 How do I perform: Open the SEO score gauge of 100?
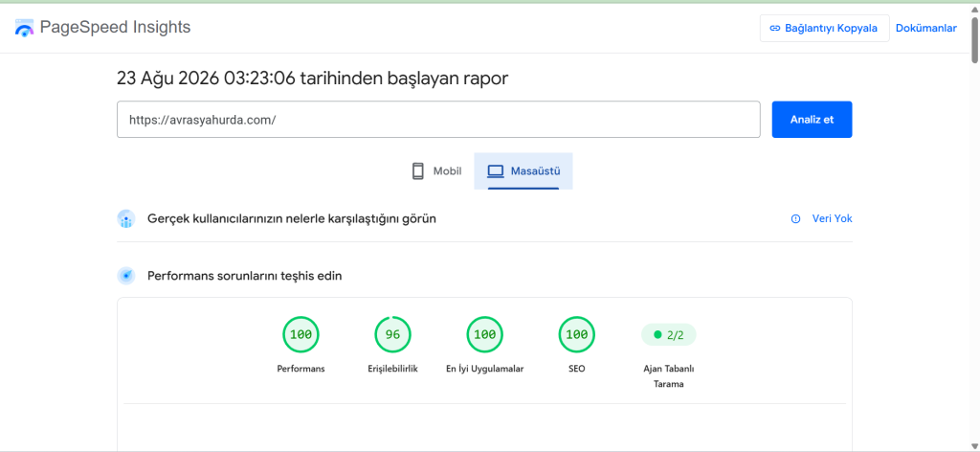[x=576, y=334]
